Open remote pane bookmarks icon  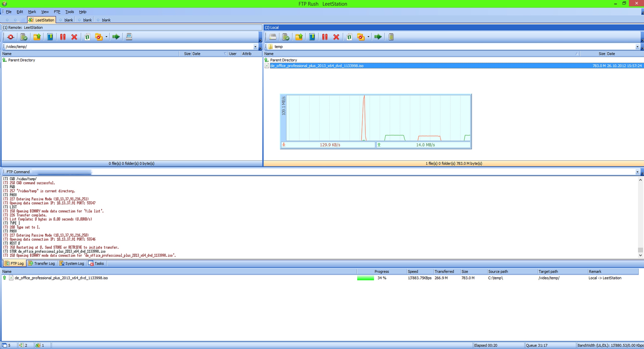click(x=50, y=37)
